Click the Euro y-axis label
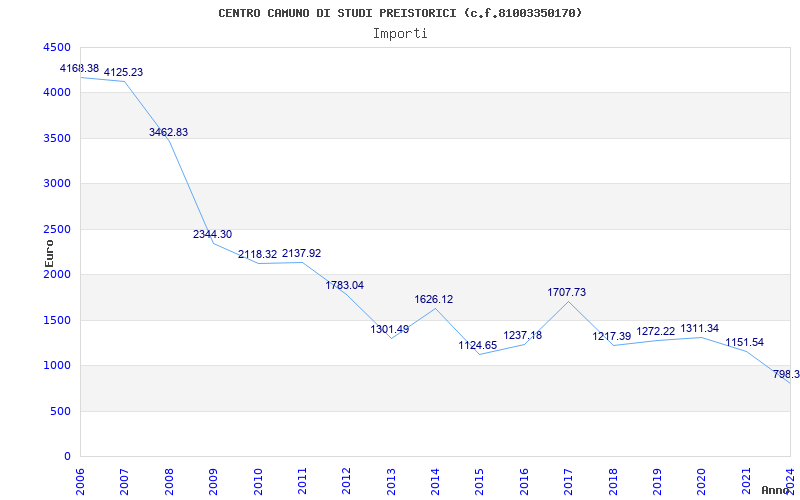 pyautogui.click(x=50, y=252)
